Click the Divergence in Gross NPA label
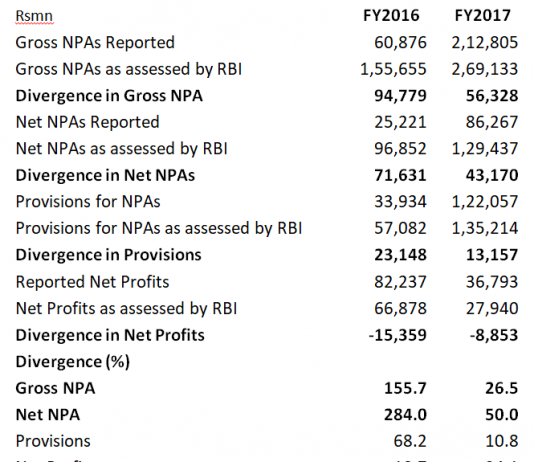Screen dimensions: 534x462 coord(109,96)
